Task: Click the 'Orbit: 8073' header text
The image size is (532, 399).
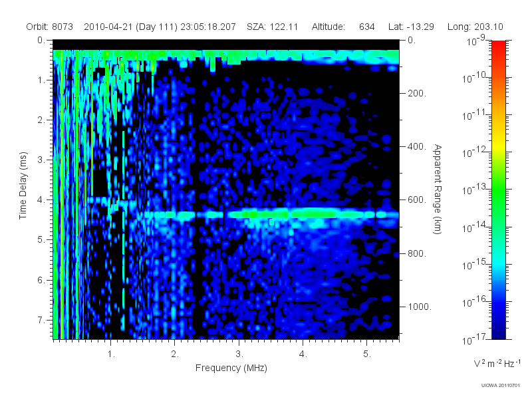Action: (x=49, y=27)
